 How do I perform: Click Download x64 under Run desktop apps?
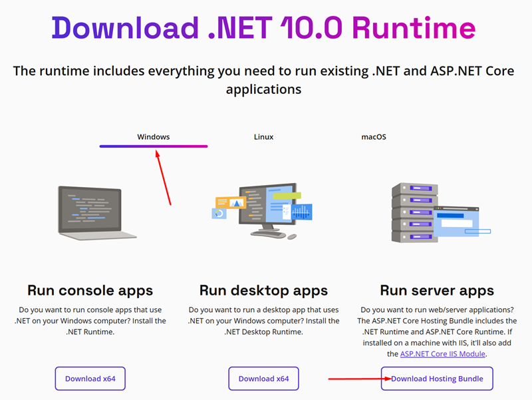263,379
